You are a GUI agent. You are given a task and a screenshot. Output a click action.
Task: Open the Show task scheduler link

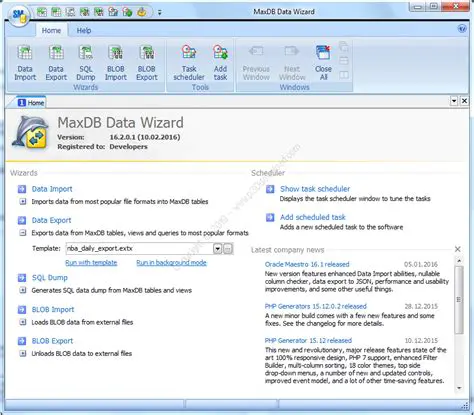point(315,189)
